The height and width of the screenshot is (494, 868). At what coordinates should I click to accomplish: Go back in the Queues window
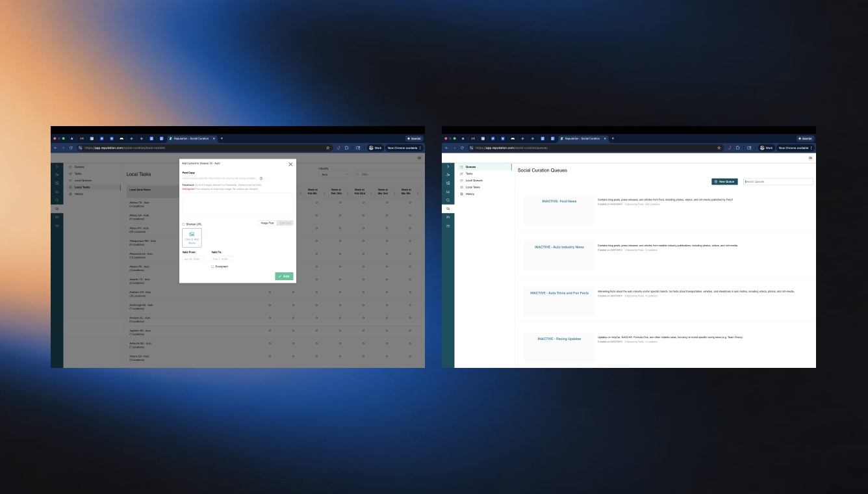(x=446, y=148)
